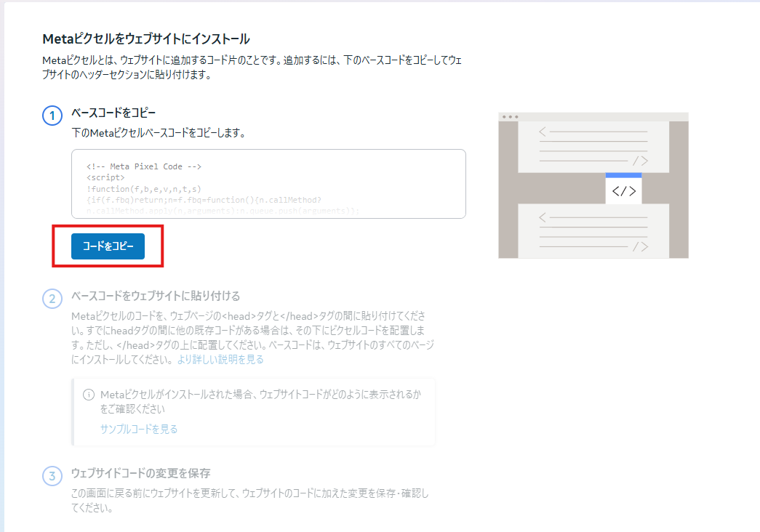Open the サンプルコードを見る link
Screen dimensions: 760x532
tap(138, 429)
